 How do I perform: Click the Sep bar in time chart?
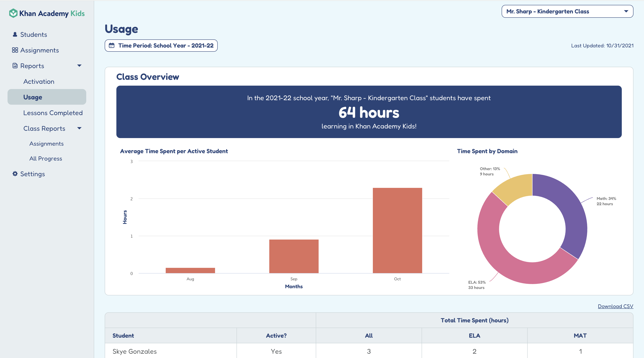294,256
